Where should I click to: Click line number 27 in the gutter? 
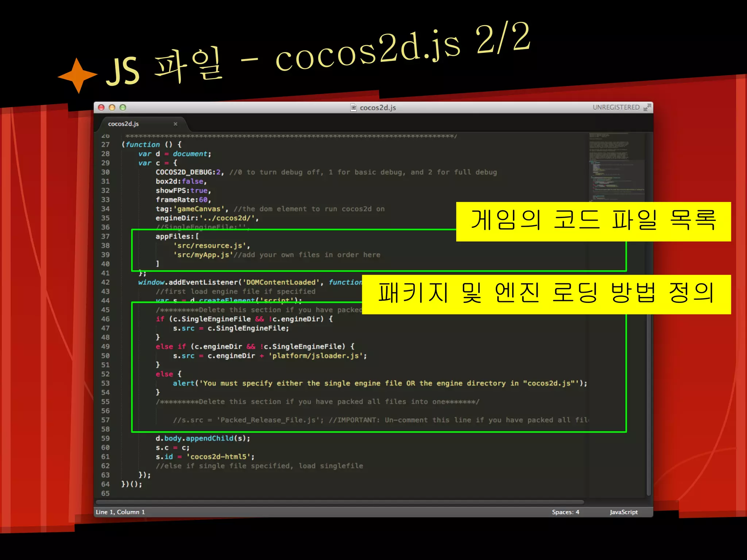click(105, 145)
